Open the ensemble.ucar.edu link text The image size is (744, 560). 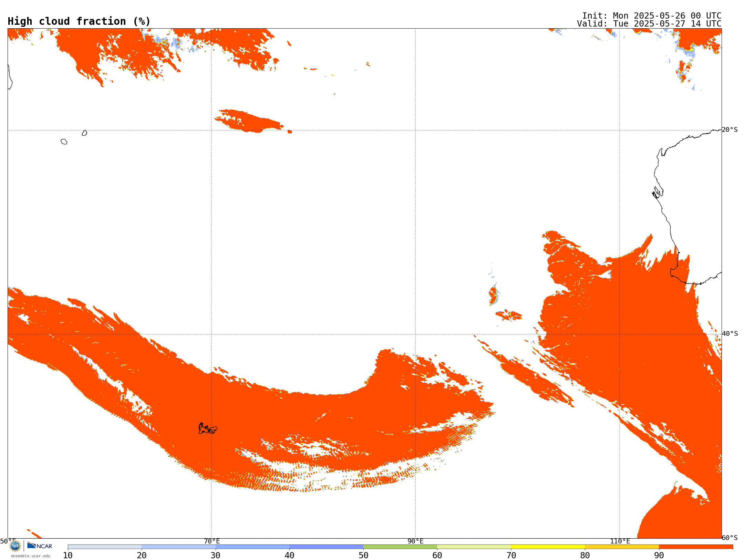pyautogui.click(x=31, y=556)
